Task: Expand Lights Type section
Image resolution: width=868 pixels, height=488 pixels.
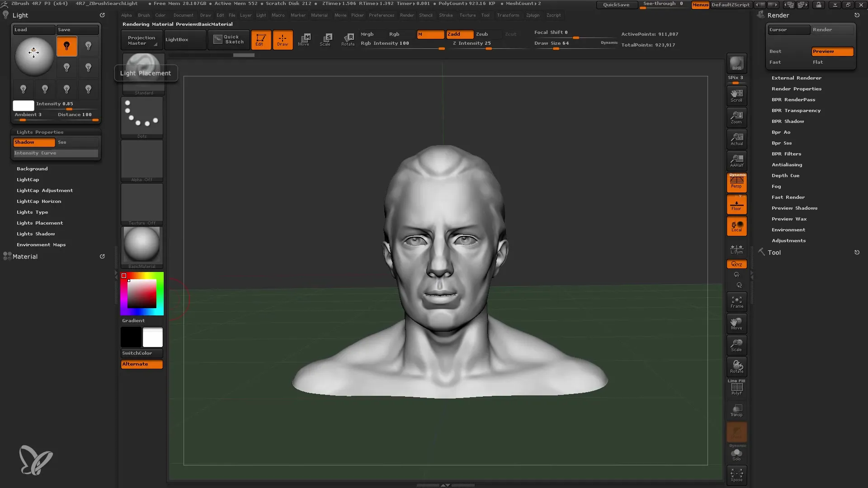Action: pos(33,212)
